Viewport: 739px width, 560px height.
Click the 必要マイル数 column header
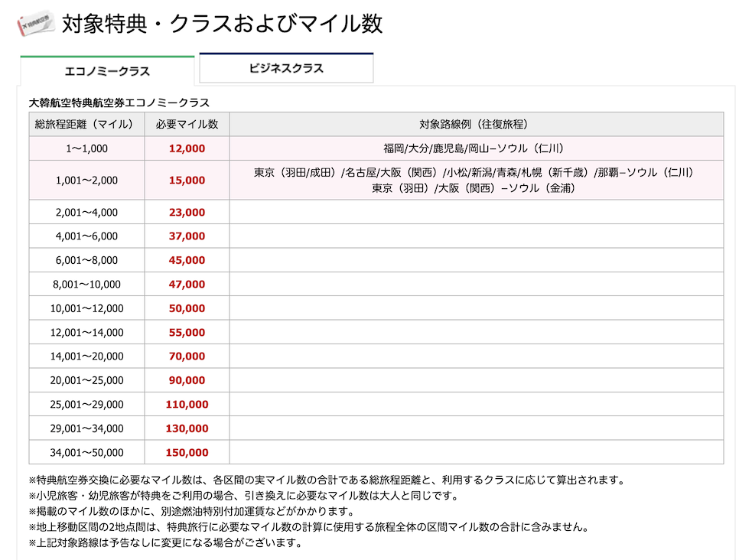187,123
